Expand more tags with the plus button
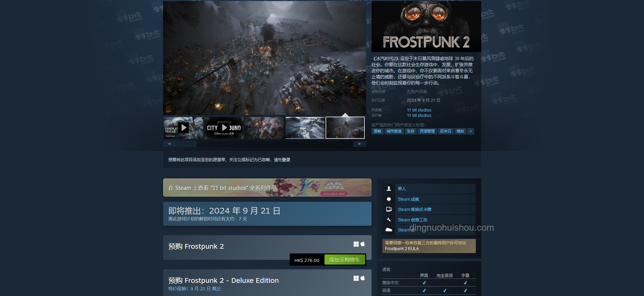 coord(470,131)
